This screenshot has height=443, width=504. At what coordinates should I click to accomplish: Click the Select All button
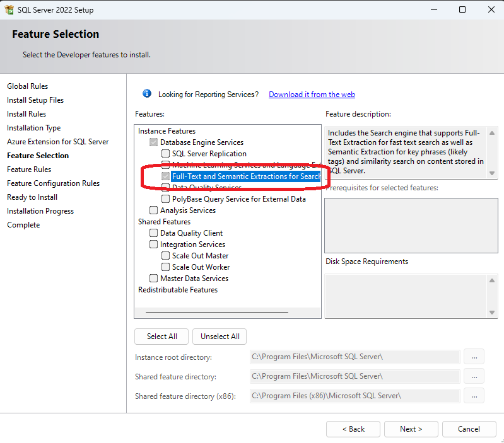(x=161, y=337)
